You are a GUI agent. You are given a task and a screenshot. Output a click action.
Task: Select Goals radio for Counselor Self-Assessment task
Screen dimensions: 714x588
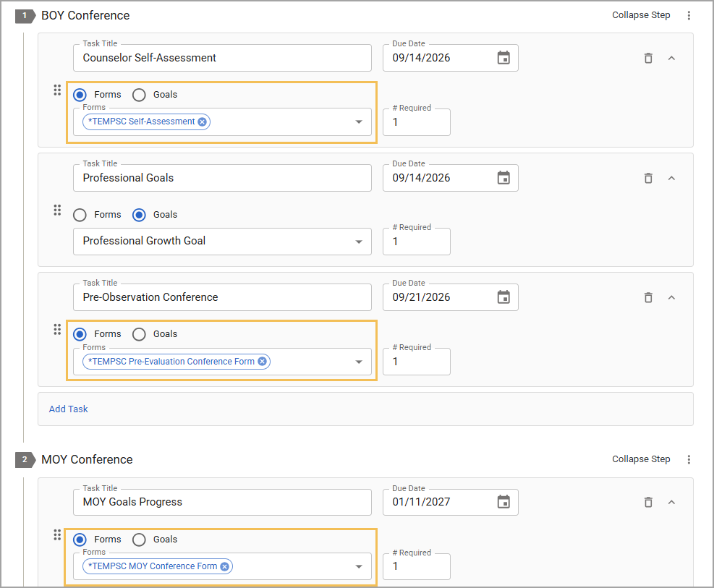coord(139,95)
